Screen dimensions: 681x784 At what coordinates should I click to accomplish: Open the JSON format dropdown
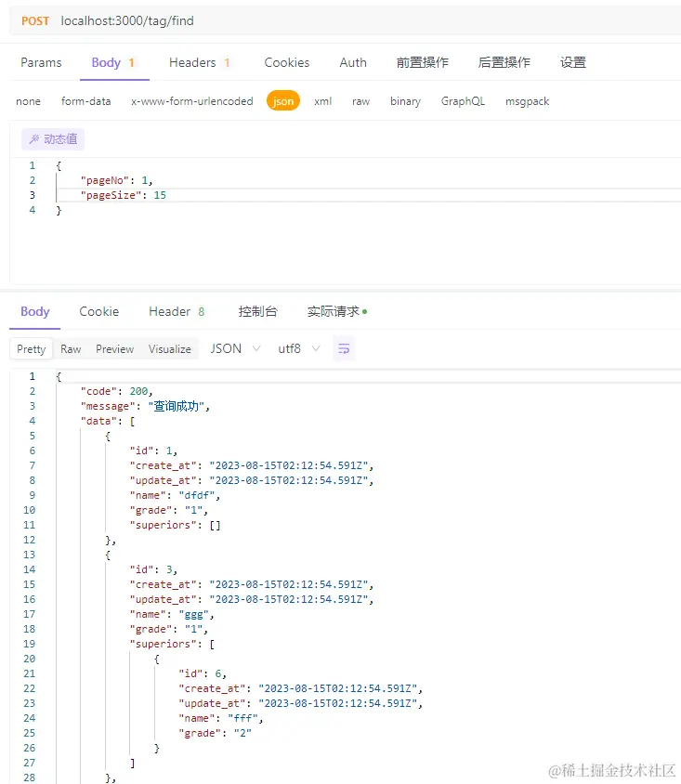point(235,348)
